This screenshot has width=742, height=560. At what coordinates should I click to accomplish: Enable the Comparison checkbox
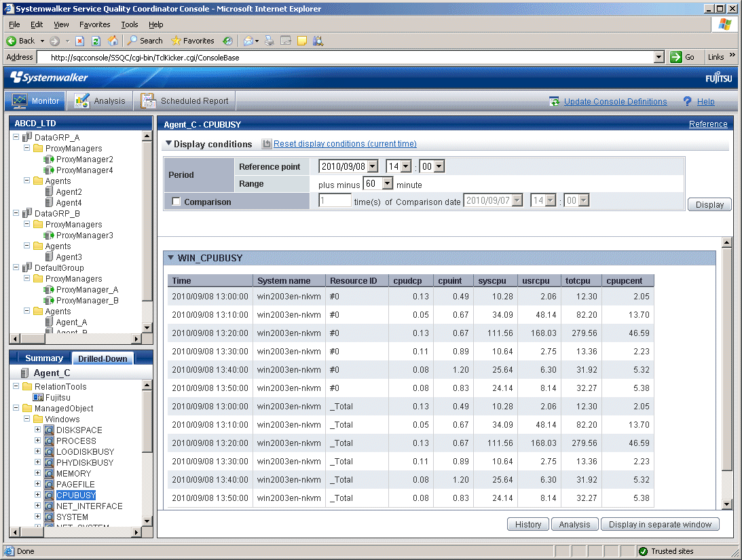point(176,202)
